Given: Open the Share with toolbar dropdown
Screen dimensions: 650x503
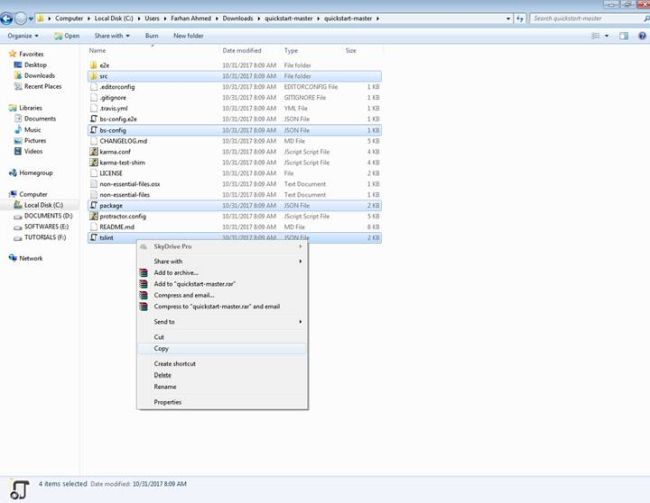Looking at the screenshot, I should click(112, 36).
